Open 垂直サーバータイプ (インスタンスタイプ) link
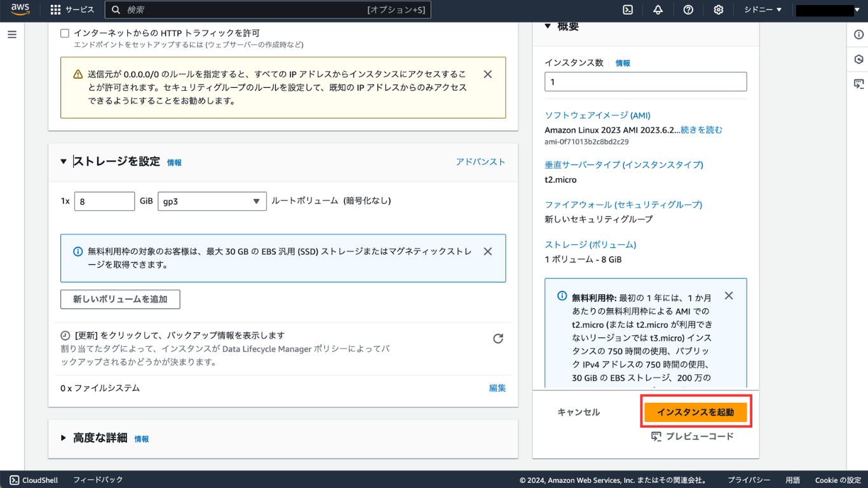This screenshot has height=488, width=868. coord(624,165)
